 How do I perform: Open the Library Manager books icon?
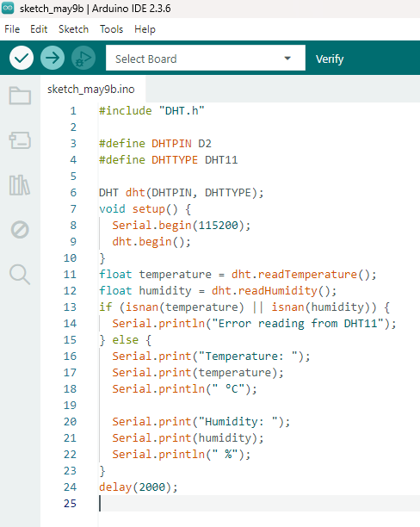point(20,185)
